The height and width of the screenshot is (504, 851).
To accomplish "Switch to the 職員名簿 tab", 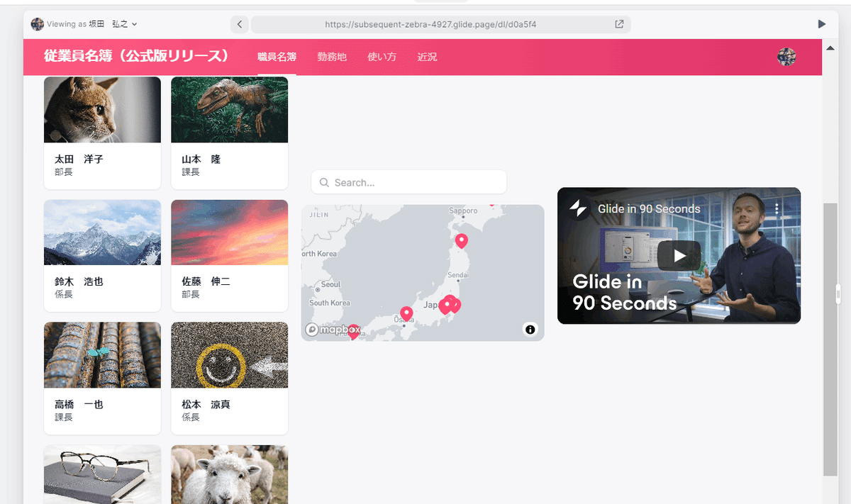I will [277, 57].
